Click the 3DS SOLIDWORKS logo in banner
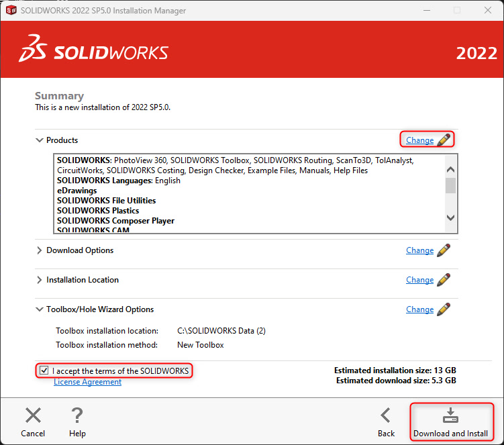Viewport: 504px width, 445px height. [x=93, y=49]
